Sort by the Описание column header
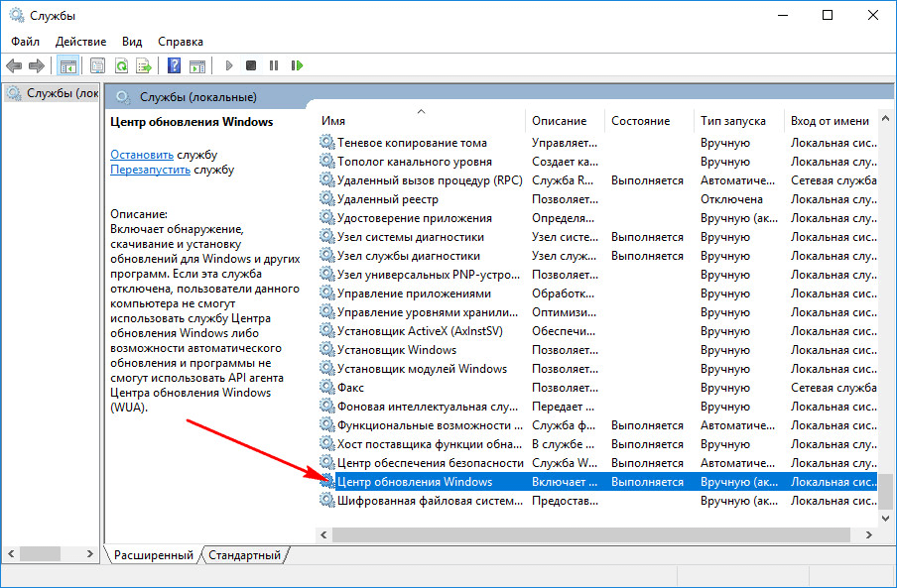Viewport: 897px width, 588px height. (566, 121)
